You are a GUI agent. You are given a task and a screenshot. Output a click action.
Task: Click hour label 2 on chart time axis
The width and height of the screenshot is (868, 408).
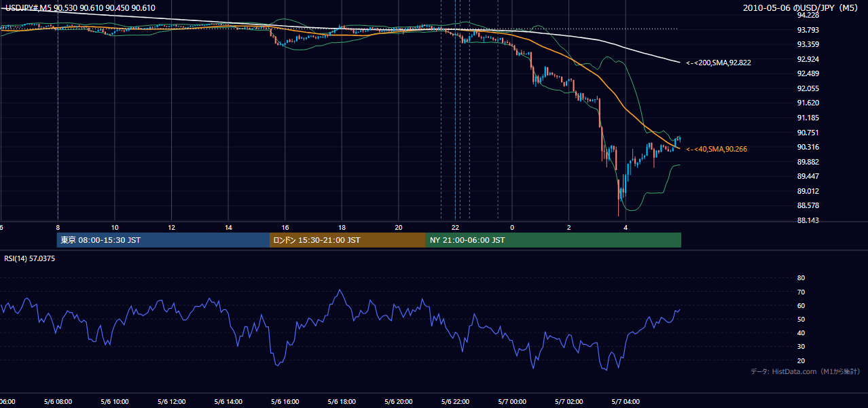pyautogui.click(x=569, y=228)
